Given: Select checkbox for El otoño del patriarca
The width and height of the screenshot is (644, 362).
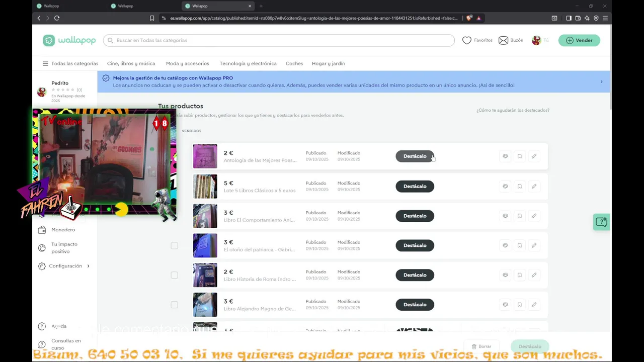Looking at the screenshot, I should (174, 246).
